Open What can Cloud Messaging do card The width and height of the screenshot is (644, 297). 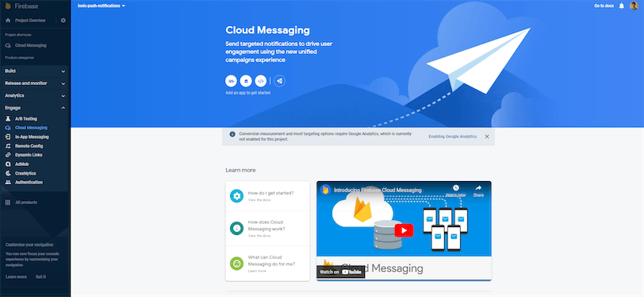pos(267,264)
